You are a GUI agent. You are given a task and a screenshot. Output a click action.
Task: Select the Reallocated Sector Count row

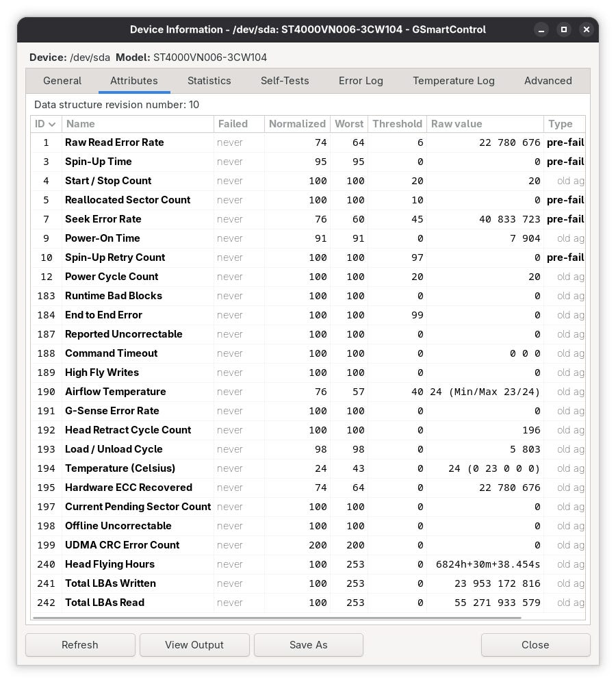[127, 200]
